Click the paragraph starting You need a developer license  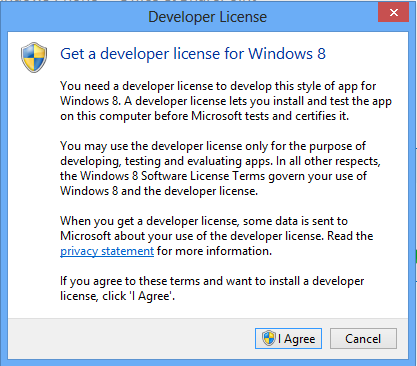(x=226, y=101)
